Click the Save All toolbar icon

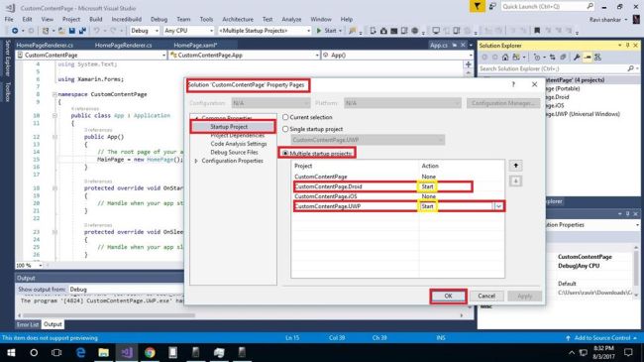(x=82, y=31)
